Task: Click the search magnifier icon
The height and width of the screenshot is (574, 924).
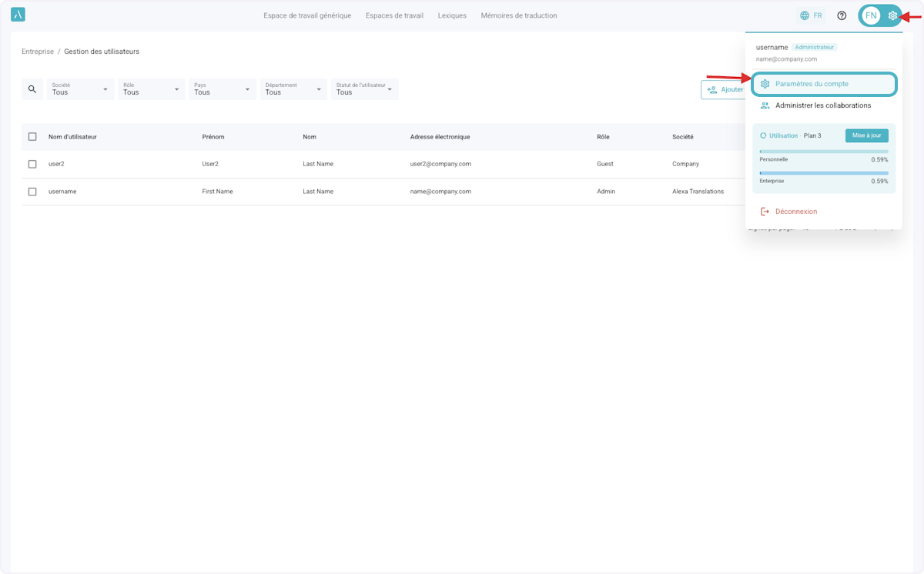Action: point(32,89)
